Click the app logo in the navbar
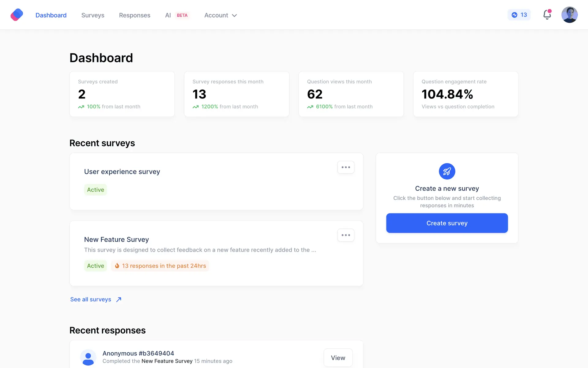588x368 pixels. pos(17,15)
